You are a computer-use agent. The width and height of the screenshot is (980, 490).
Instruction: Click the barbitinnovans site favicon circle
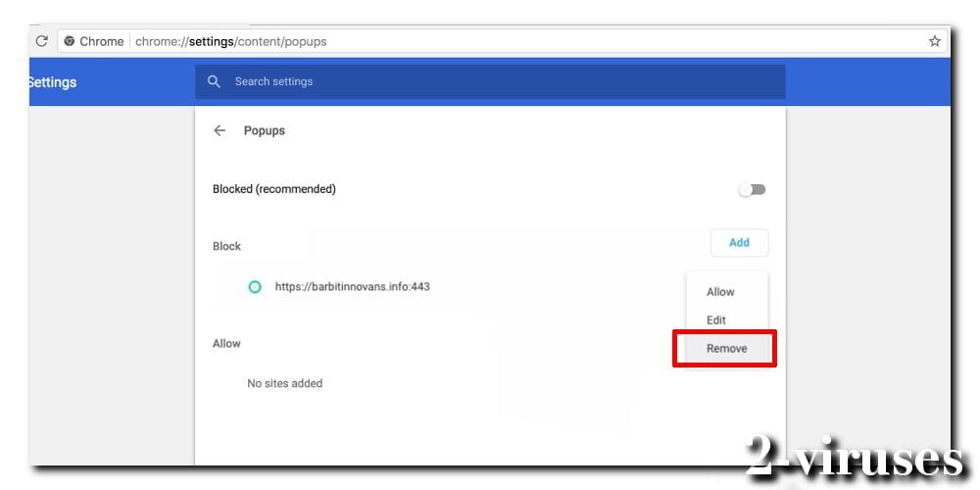click(255, 287)
